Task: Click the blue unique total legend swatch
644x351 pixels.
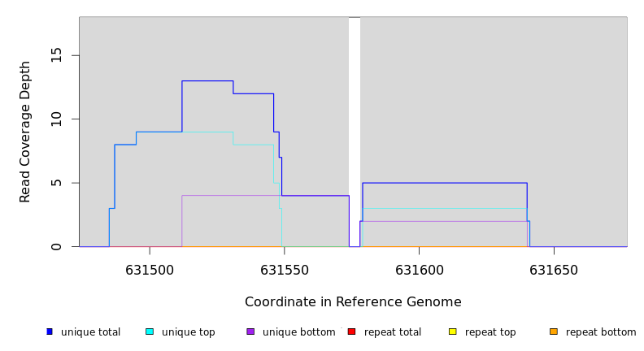Action: point(50,331)
